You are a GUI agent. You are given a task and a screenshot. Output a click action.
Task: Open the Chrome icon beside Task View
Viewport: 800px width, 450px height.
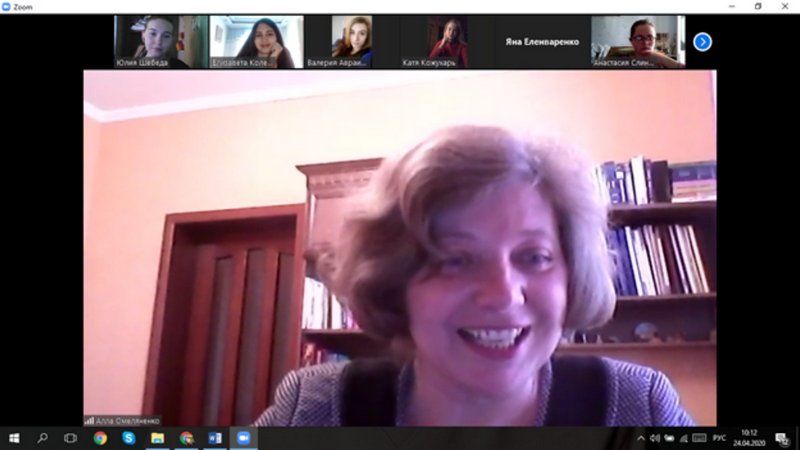coord(100,438)
